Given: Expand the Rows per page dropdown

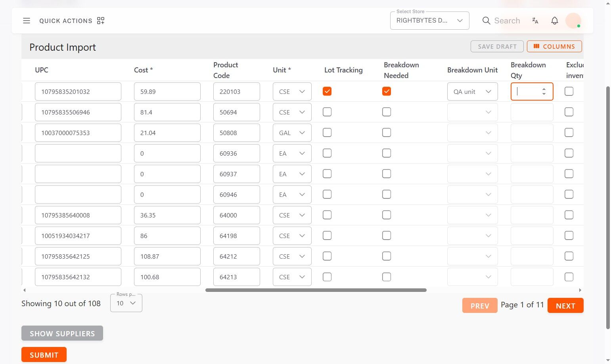Looking at the screenshot, I should coord(126,303).
